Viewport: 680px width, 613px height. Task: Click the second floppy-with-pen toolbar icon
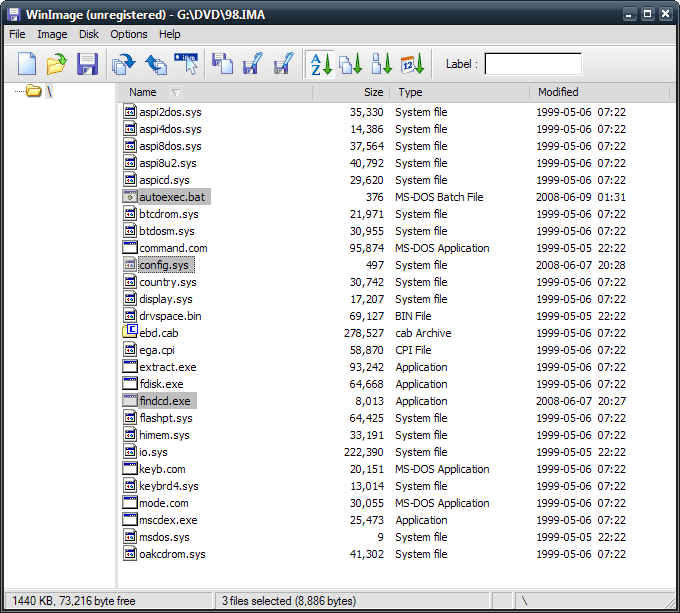click(284, 64)
